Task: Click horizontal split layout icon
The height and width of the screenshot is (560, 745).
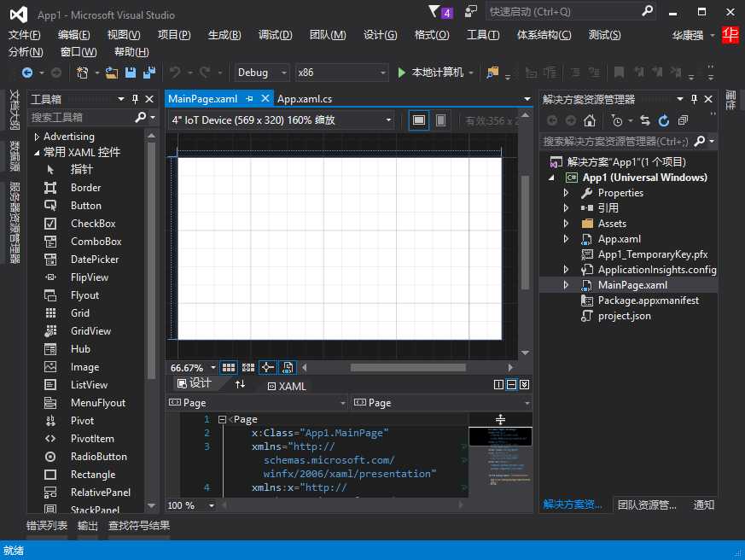Action: [511, 385]
